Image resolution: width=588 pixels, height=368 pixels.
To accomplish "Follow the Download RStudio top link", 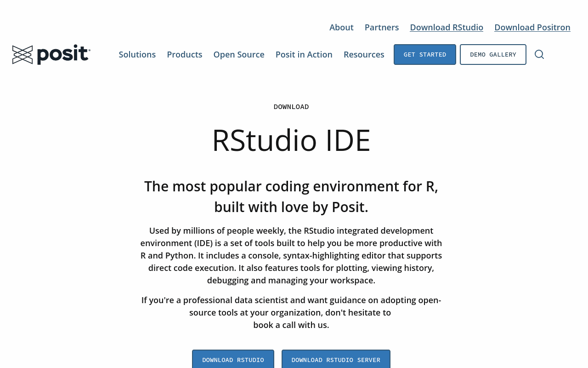I will [x=447, y=27].
